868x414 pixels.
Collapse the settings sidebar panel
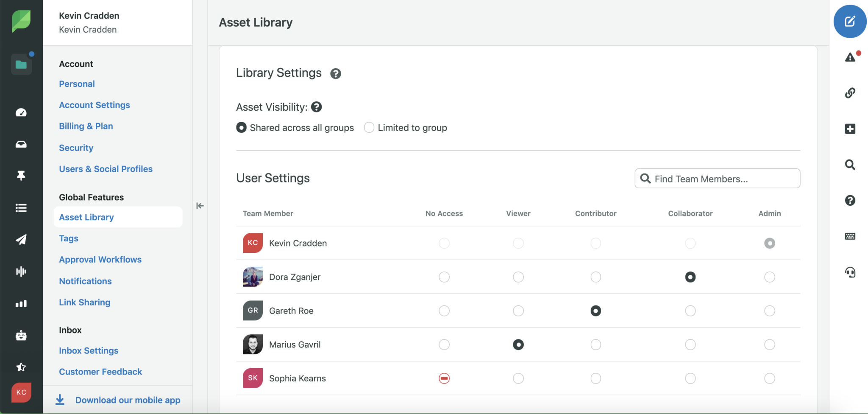(200, 206)
